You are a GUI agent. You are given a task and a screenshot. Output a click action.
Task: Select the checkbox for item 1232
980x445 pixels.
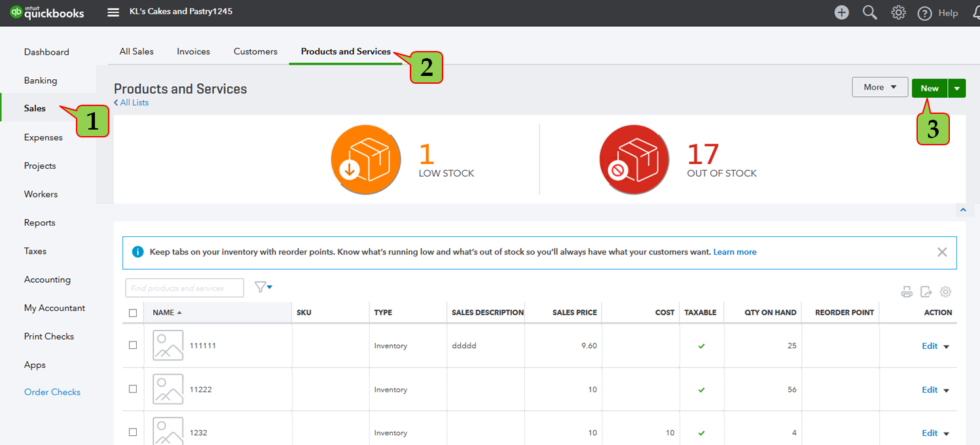pyautogui.click(x=133, y=432)
